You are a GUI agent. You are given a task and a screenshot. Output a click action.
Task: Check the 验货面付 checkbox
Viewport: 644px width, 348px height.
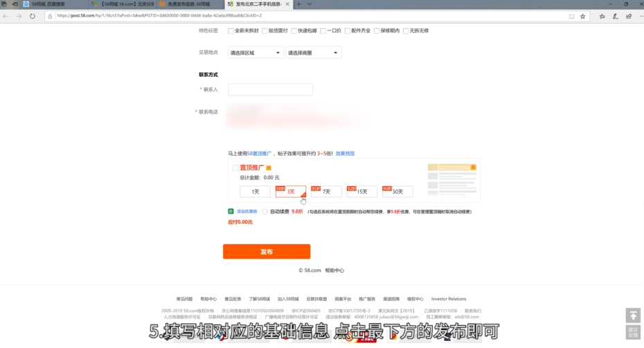coord(265,30)
